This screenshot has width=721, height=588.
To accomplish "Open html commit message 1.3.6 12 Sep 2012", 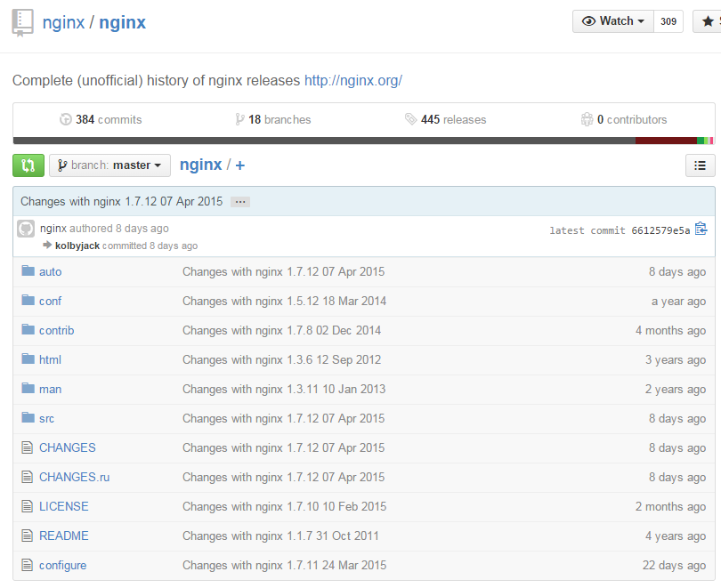I will pos(281,359).
